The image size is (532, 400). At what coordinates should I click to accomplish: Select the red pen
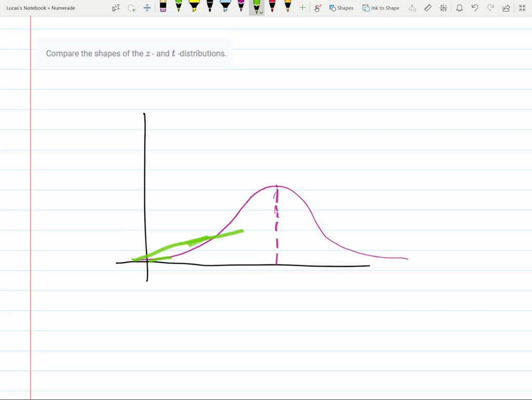(272, 8)
